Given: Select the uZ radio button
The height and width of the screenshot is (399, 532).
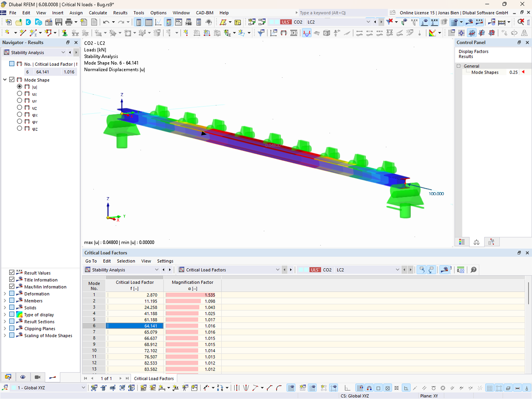Looking at the screenshot, I should point(20,108).
